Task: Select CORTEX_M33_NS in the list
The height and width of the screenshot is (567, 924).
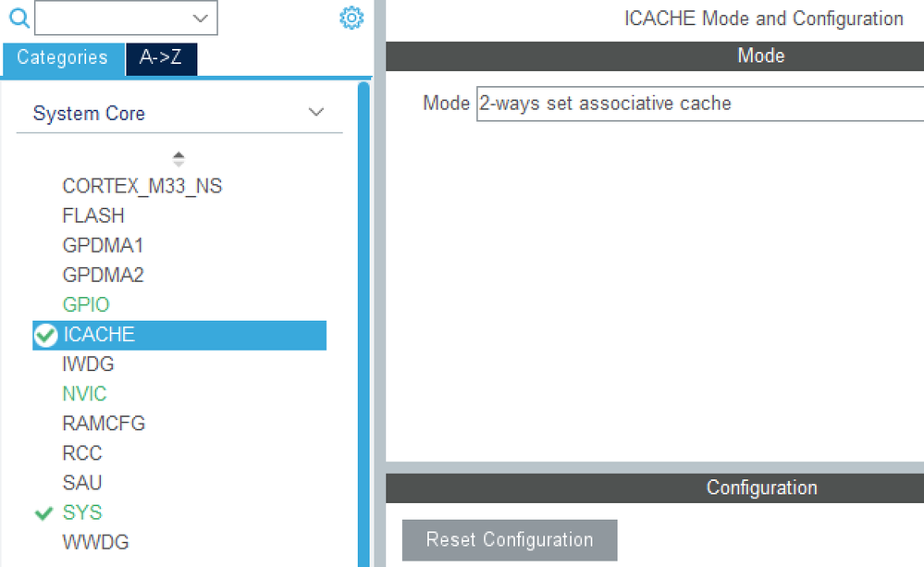Action: (x=142, y=186)
